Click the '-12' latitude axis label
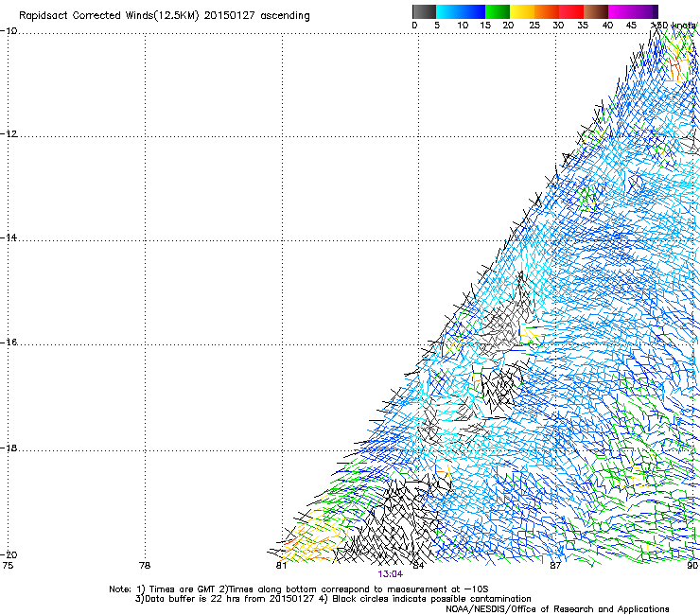 (9, 134)
